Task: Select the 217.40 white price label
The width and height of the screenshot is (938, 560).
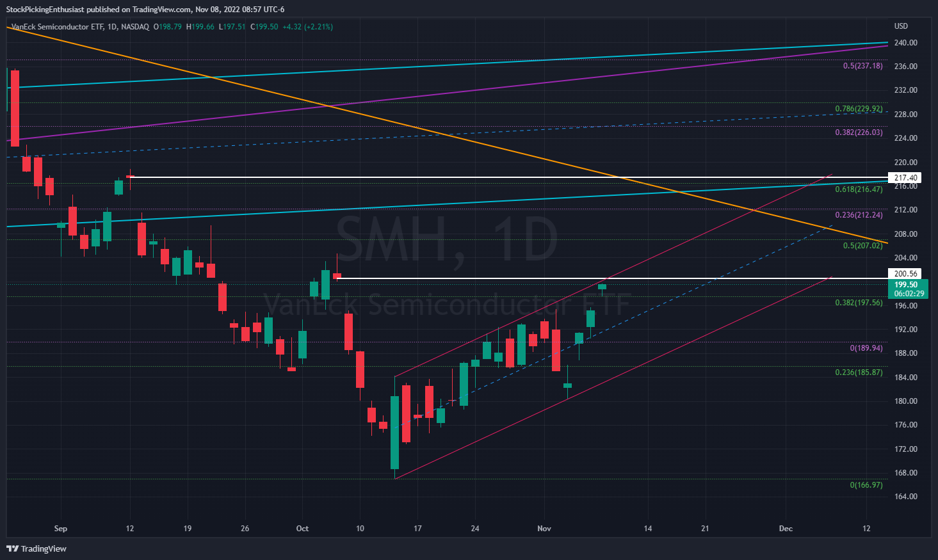Action: (905, 178)
